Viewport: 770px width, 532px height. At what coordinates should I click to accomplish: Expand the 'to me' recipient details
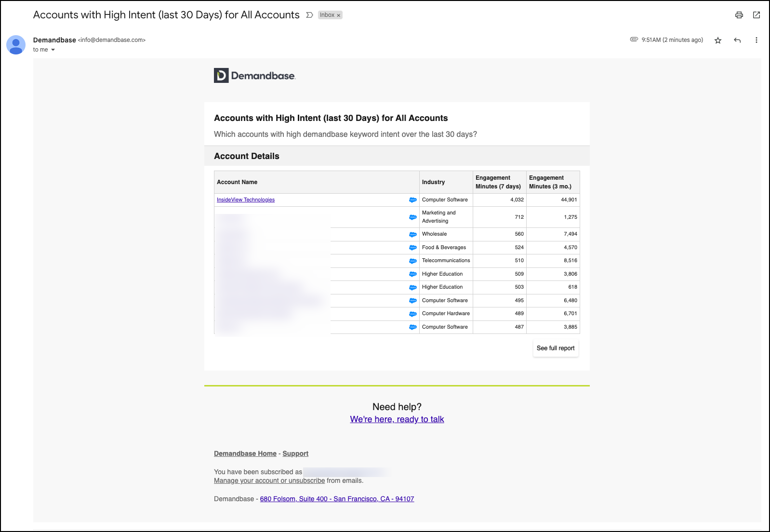[x=53, y=50]
